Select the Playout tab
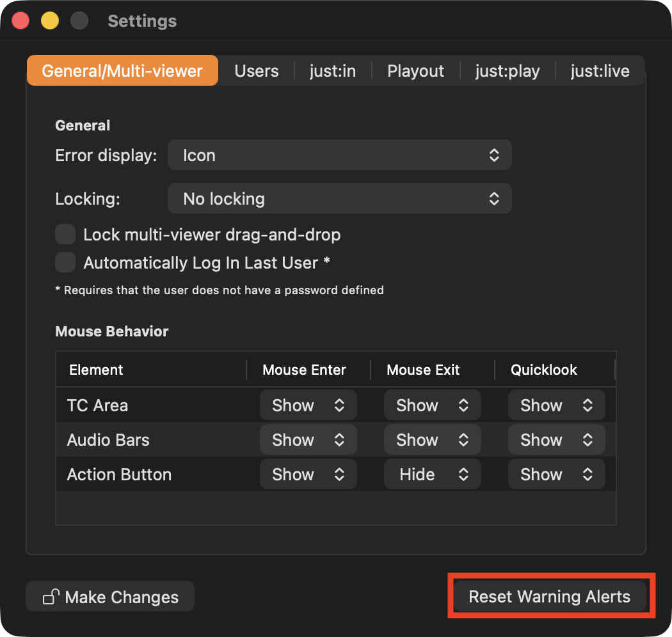The image size is (672, 637). (415, 71)
